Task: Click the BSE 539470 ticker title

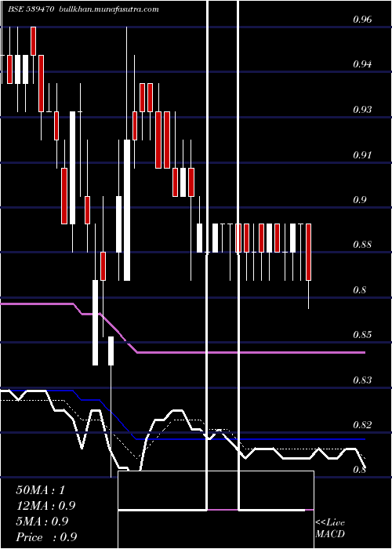Action: pos(31,9)
